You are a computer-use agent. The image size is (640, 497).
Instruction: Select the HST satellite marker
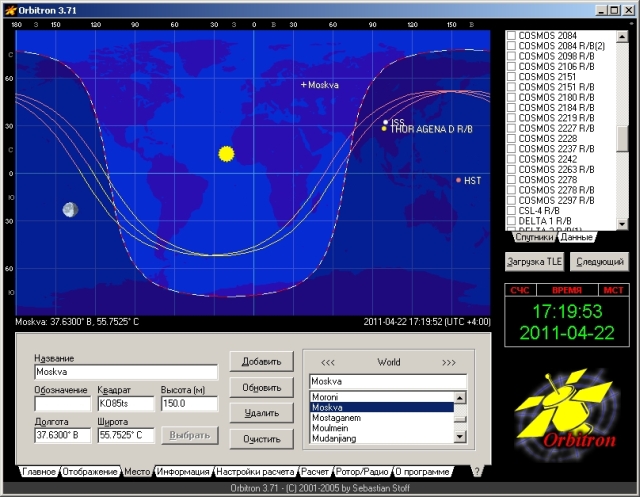click(x=458, y=180)
